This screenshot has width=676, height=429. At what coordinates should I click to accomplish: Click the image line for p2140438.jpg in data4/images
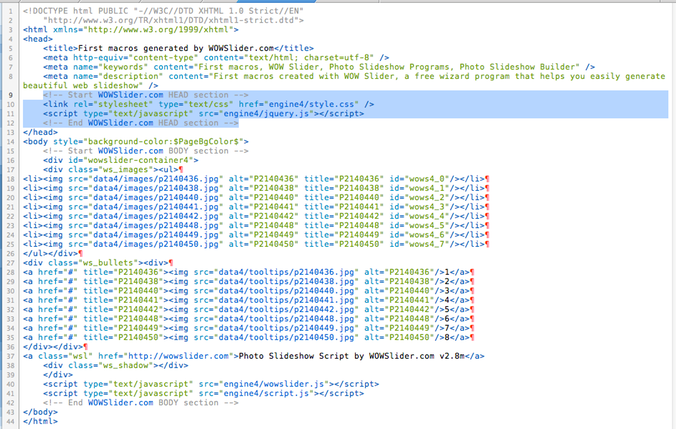pyautogui.click(x=256, y=188)
